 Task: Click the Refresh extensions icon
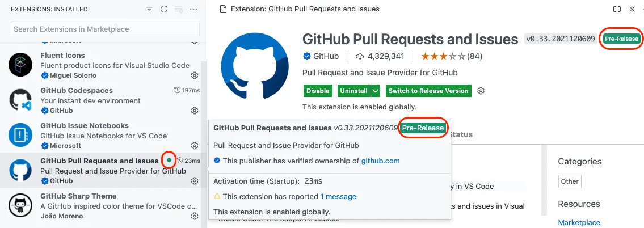click(x=164, y=9)
